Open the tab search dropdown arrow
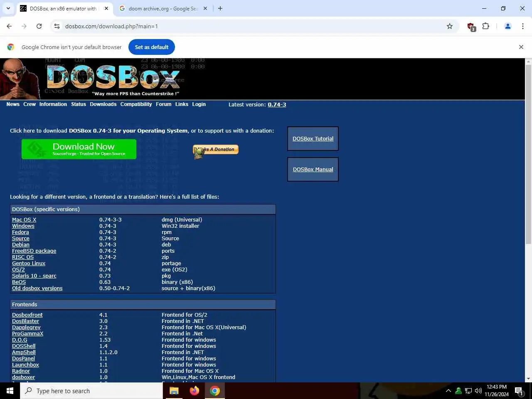Viewport: 532px width, 399px height. (x=8, y=8)
